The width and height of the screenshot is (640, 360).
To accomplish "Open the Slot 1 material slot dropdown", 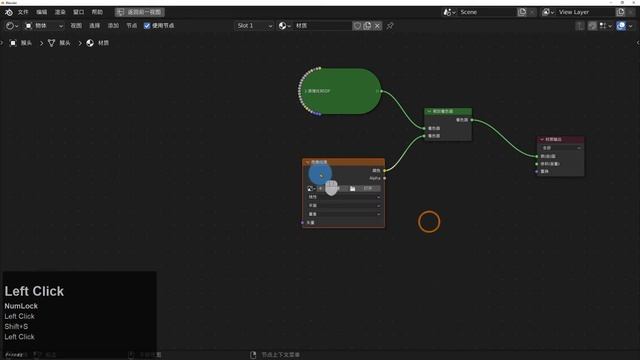I will click(x=254, y=26).
